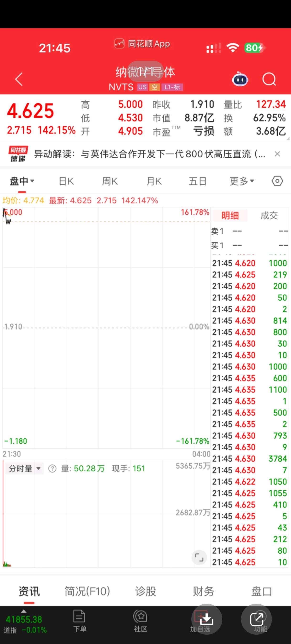Switch to 月K chart tab
The image size is (291, 644).
point(154,181)
